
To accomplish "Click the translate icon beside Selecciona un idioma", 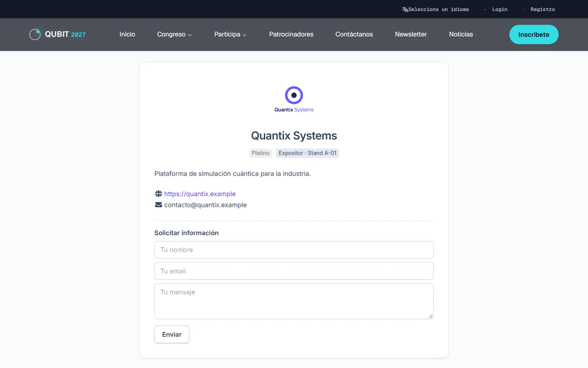I will tap(405, 10).
